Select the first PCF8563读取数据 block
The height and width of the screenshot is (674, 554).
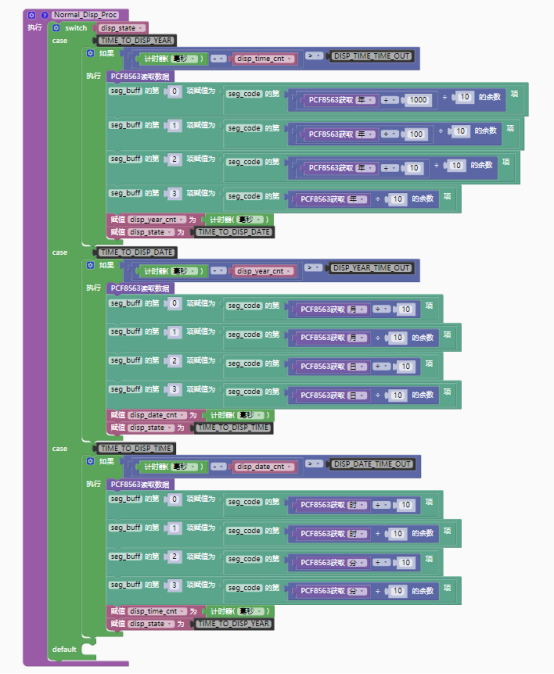click(x=140, y=77)
